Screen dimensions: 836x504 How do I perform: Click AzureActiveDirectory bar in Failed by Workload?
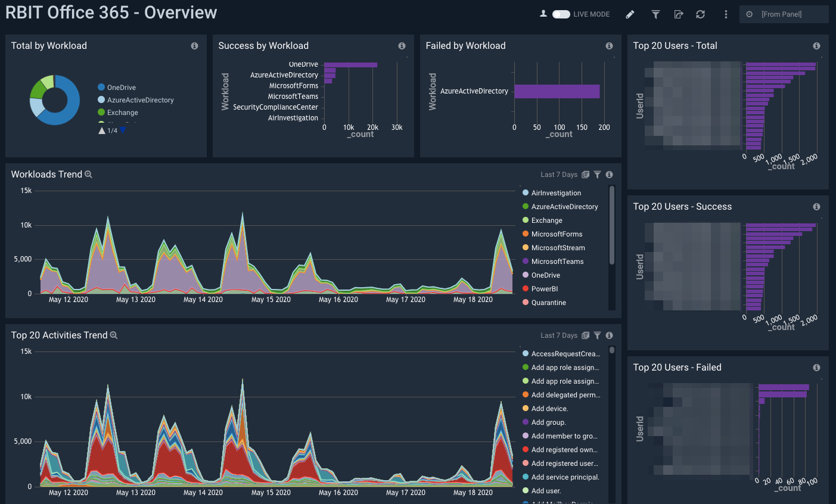coord(557,91)
